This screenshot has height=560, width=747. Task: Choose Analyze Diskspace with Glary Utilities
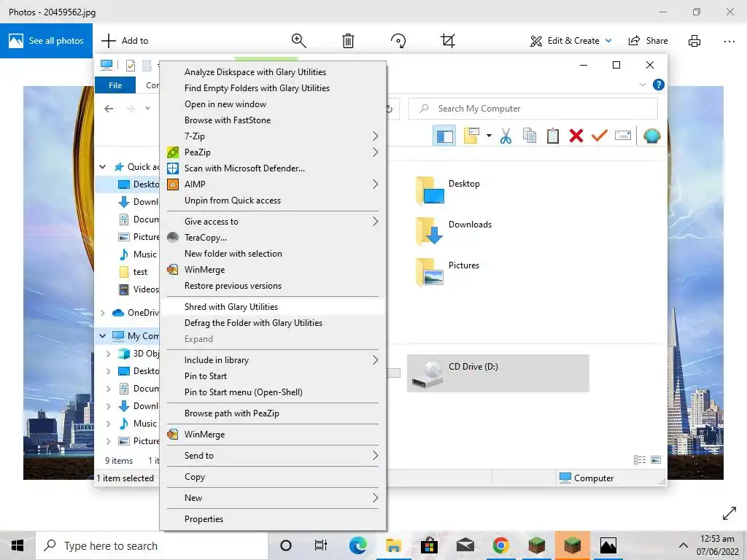coord(273,72)
